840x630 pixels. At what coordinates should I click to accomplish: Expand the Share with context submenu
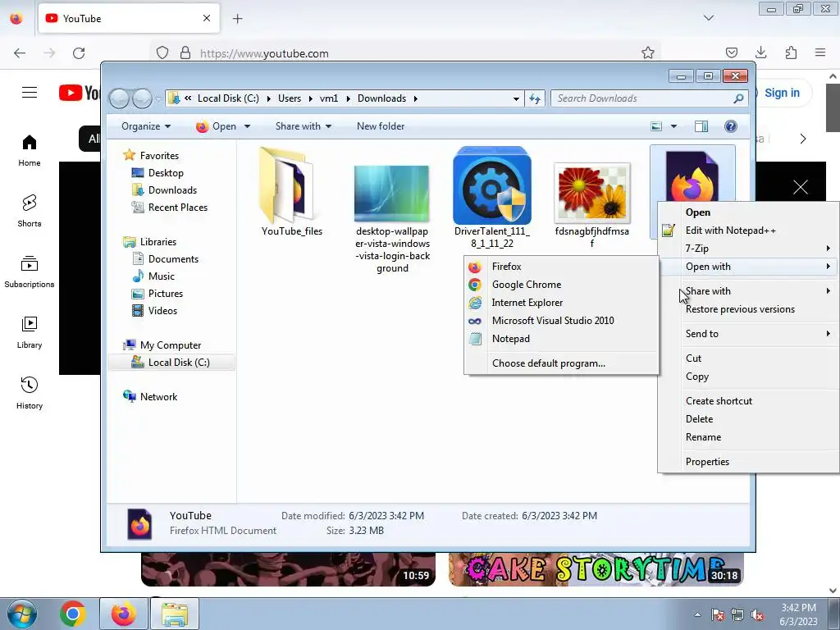tap(748, 291)
